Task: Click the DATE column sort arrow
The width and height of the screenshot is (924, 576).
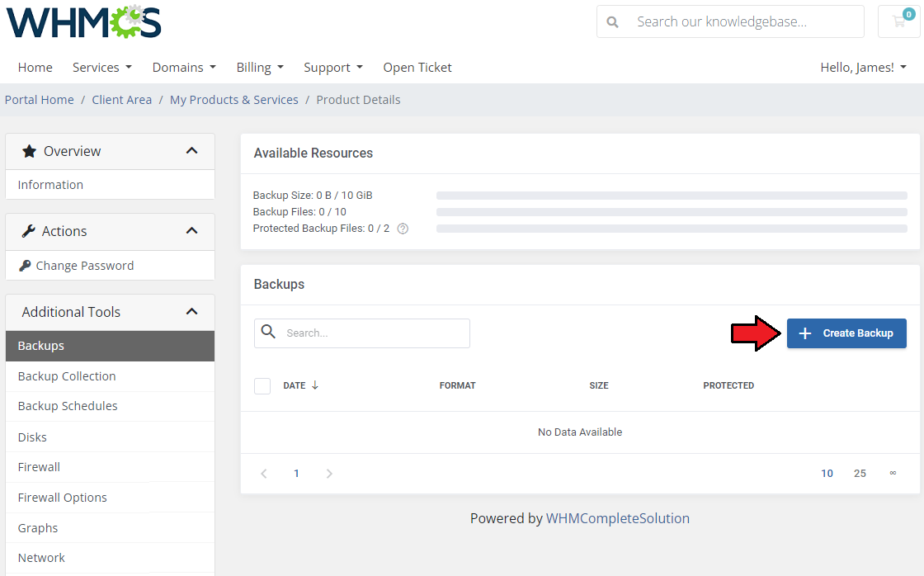Action: pyautogui.click(x=315, y=385)
